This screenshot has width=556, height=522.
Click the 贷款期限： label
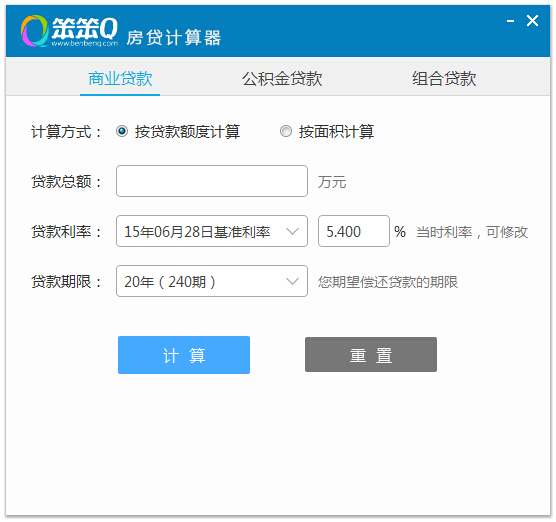[x=66, y=282]
